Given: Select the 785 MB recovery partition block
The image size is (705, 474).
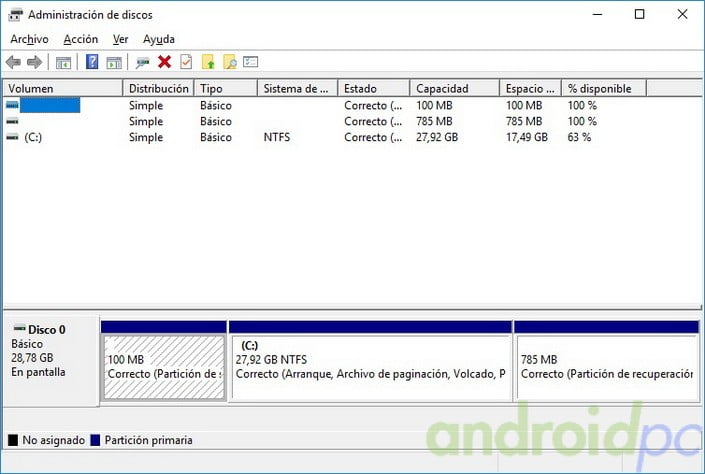Looking at the screenshot, I should 606,367.
